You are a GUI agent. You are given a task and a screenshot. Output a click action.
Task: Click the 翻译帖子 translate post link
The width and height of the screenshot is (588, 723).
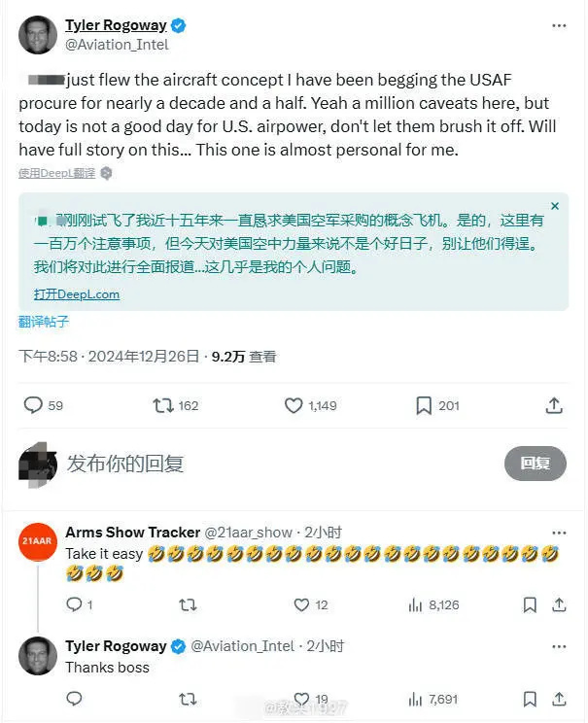tap(44, 322)
